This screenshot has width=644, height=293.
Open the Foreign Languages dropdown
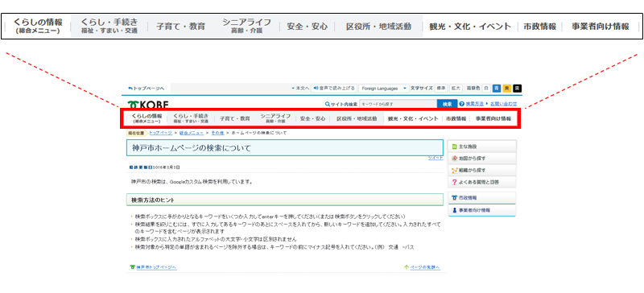click(x=384, y=88)
